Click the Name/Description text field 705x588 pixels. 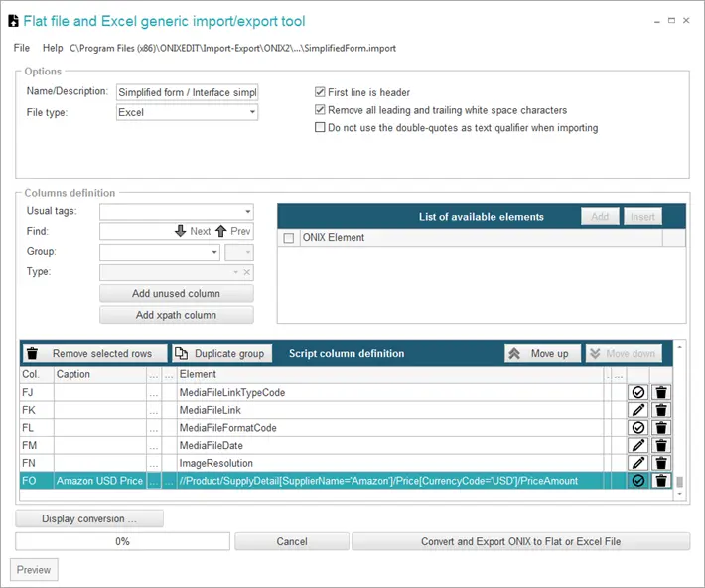(187, 92)
